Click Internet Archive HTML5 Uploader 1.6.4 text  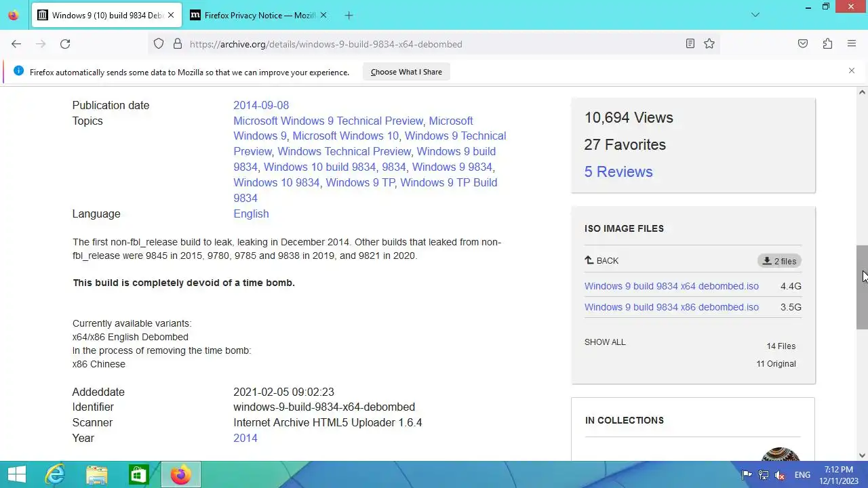point(328,422)
